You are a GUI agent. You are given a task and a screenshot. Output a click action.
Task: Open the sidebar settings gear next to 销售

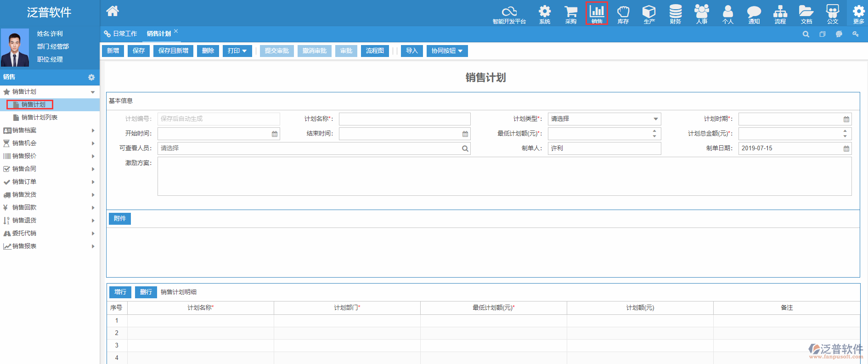91,77
